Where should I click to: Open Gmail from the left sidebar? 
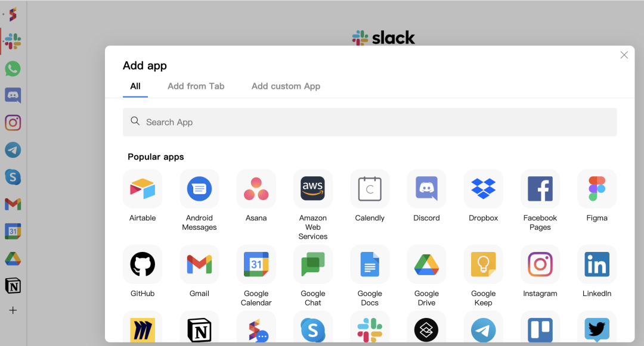coord(13,204)
